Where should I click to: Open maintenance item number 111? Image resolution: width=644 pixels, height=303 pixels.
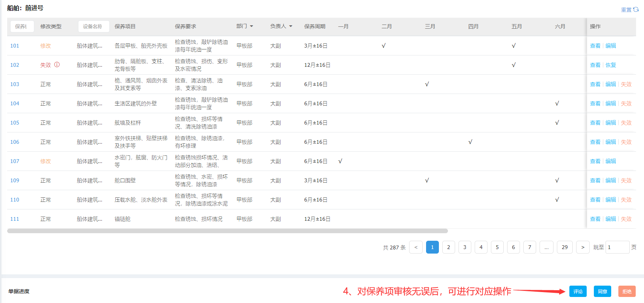coord(15,219)
